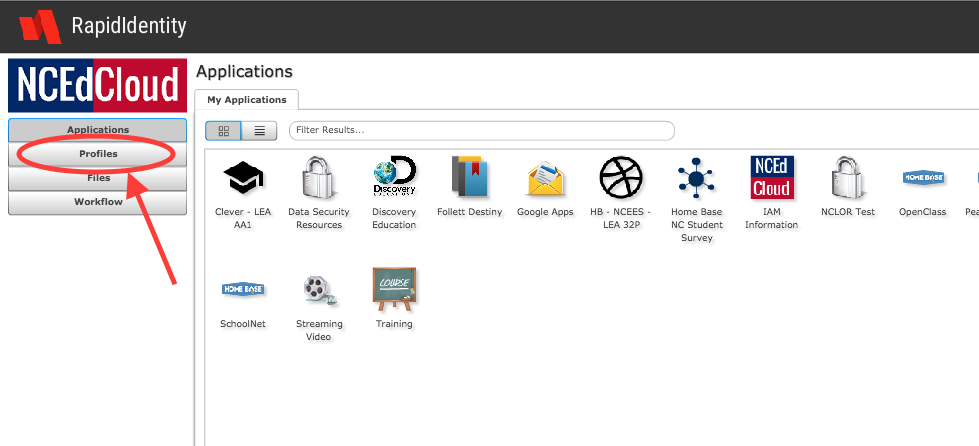Image resolution: width=979 pixels, height=446 pixels.
Task: Open the Data Security Resources padlock icon
Action: point(319,177)
